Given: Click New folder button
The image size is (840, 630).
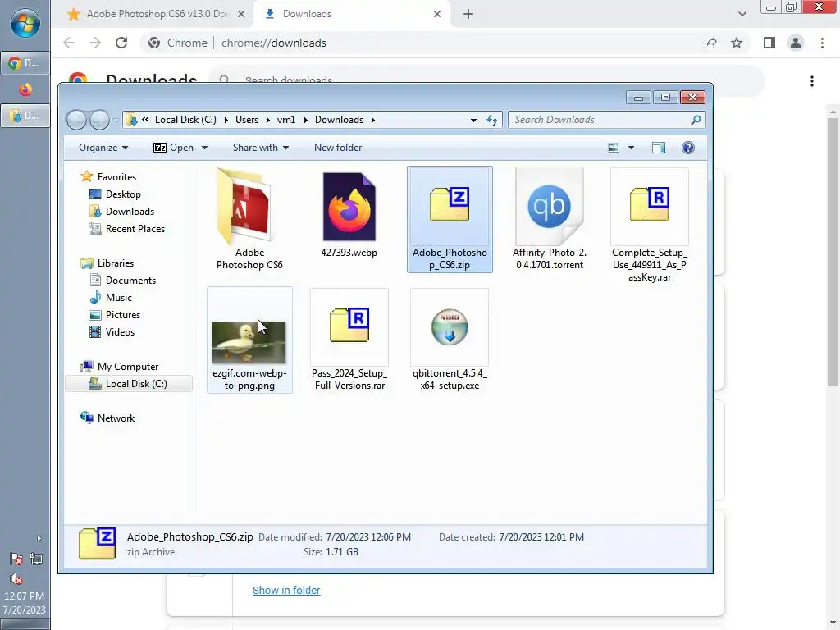Looking at the screenshot, I should point(337,148).
